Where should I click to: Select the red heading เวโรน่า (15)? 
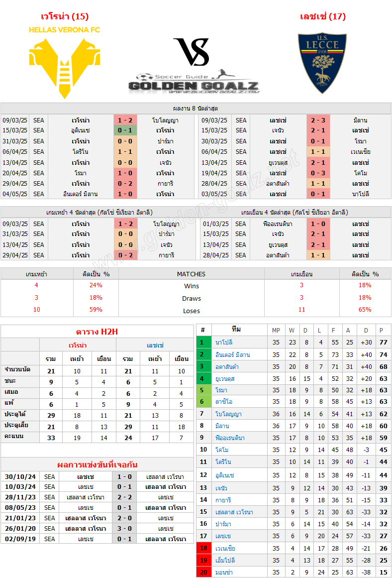[x=65, y=16]
